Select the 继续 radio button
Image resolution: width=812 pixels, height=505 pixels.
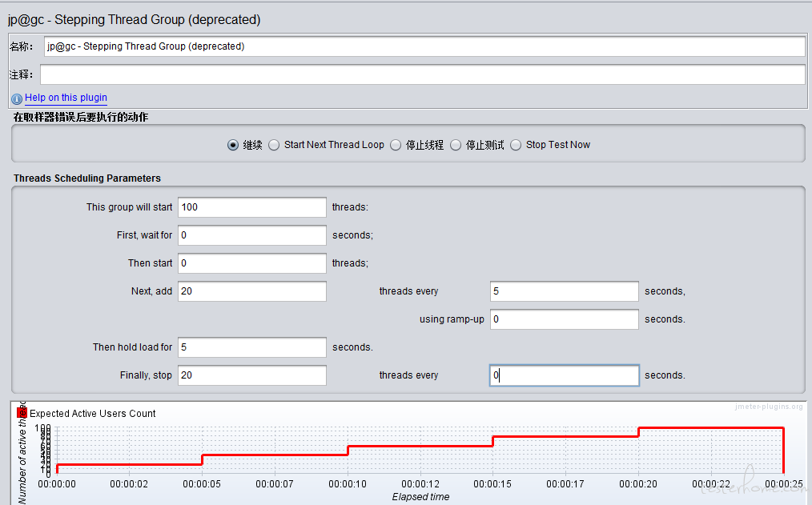point(233,145)
